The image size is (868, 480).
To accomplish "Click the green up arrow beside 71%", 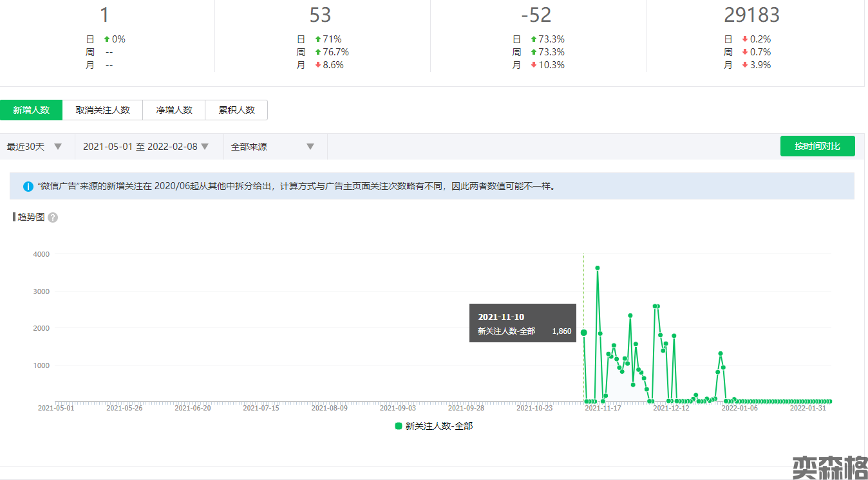I will point(318,39).
